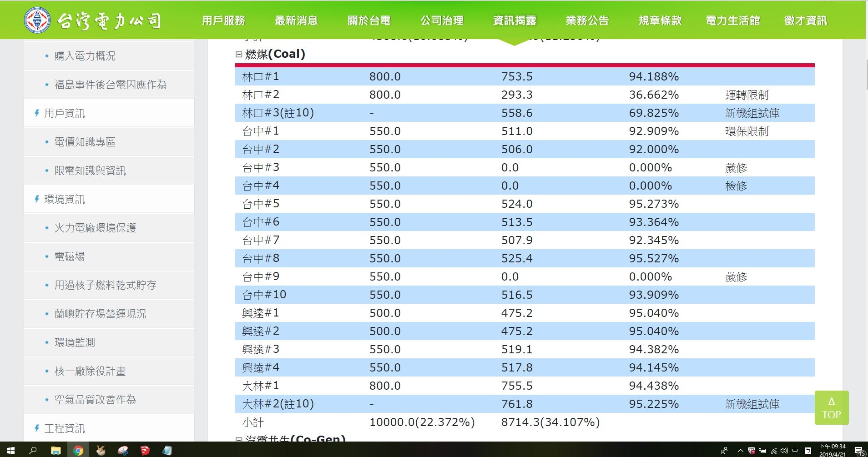Open 電價知識專區 sidebar link

(85, 142)
